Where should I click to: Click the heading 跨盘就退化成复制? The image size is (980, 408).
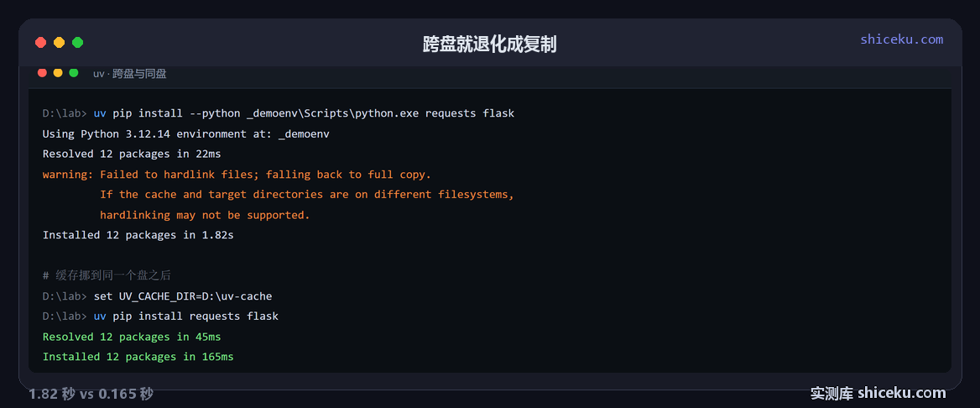489,44
